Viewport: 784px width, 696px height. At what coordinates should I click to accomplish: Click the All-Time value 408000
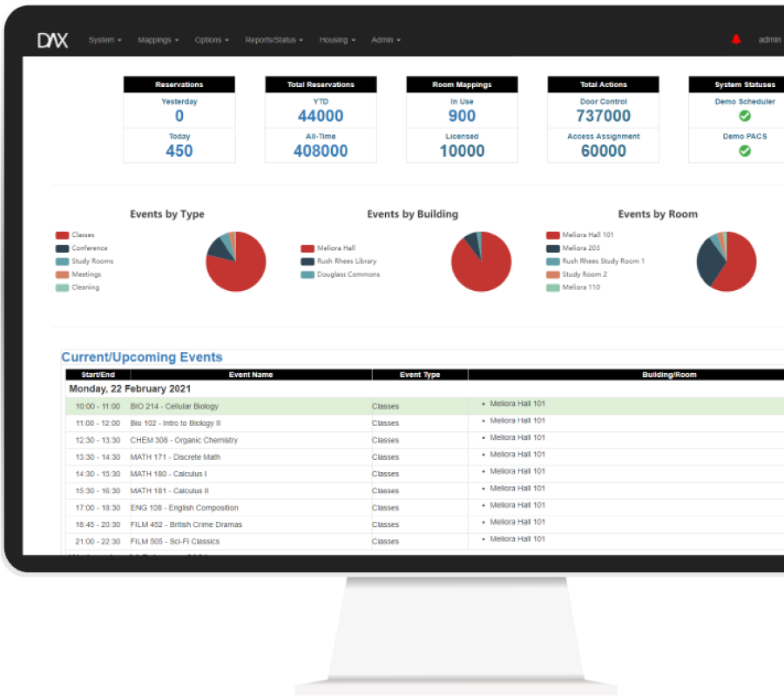click(321, 151)
